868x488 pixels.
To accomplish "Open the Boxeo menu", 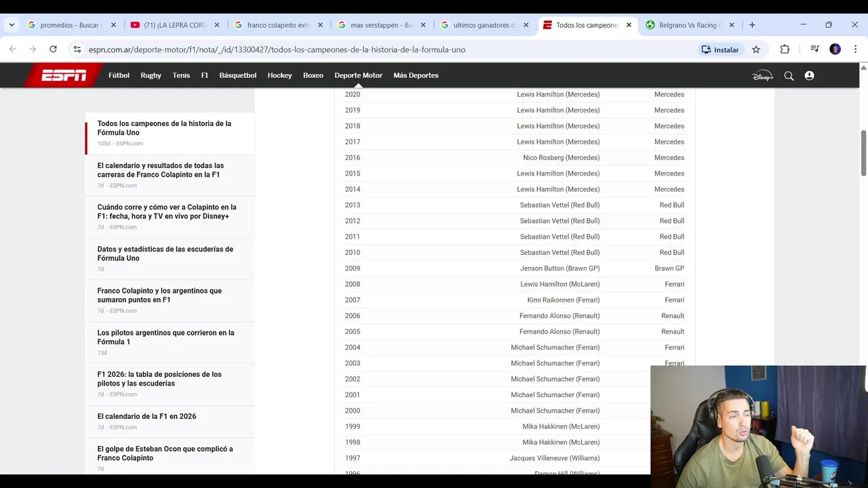I will point(313,75).
